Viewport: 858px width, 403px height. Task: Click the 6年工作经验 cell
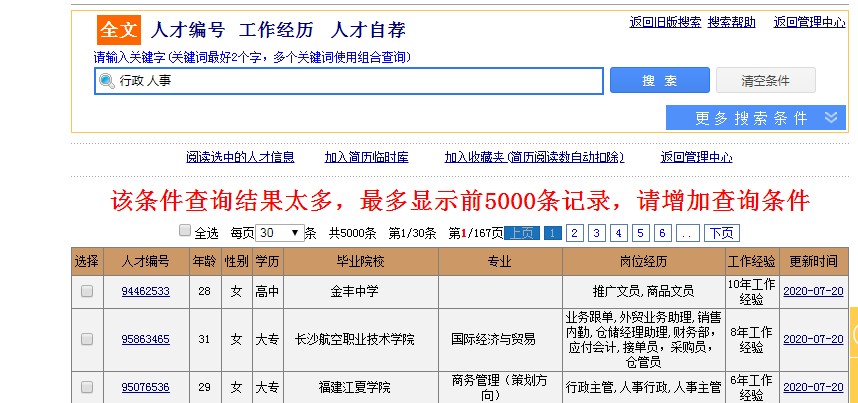[752, 388]
